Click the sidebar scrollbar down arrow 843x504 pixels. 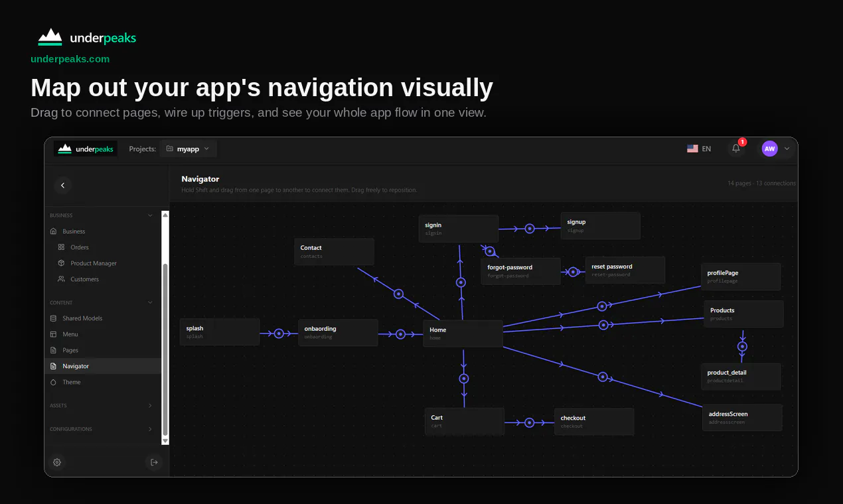(x=165, y=440)
